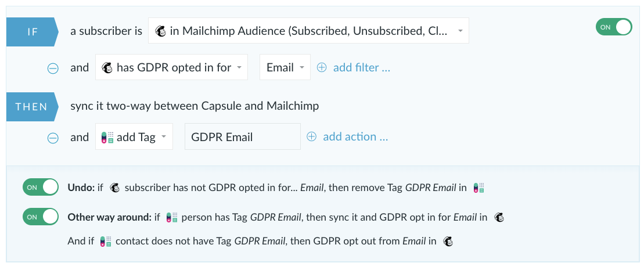Open the add Tag action dropdown

pyautogui.click(x=134, y=136)
